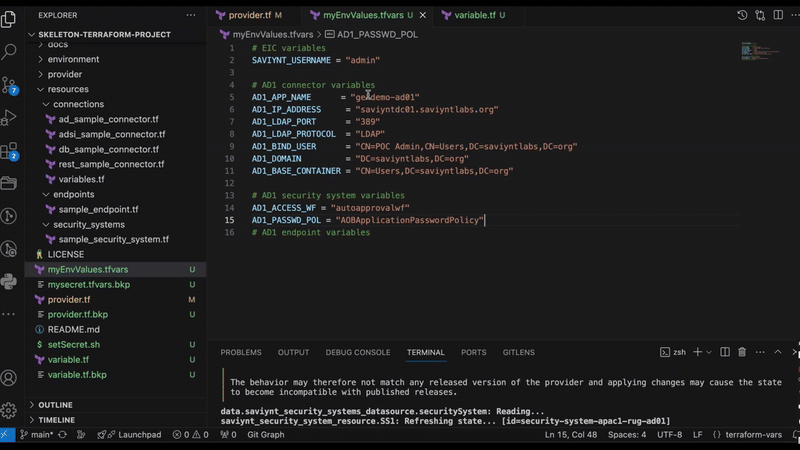The height and width of the screenshot is (450, 800).
Task: Open Git Graph from the status bar
Action: click(x=266, y=435)
